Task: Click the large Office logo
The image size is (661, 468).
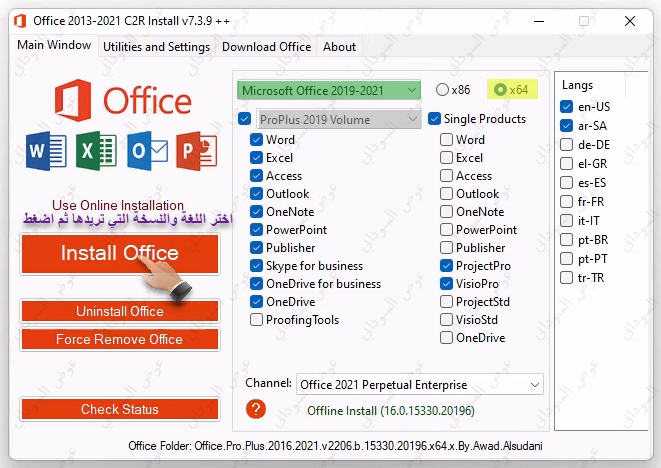Action: pyautogui.click(x=123, y=100)
